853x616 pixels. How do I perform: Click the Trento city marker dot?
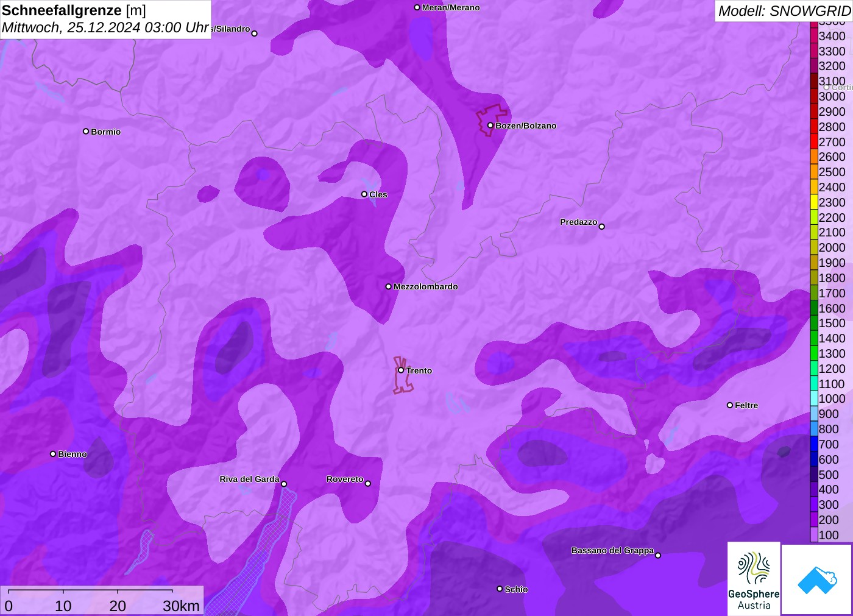(x=401, y=370)
